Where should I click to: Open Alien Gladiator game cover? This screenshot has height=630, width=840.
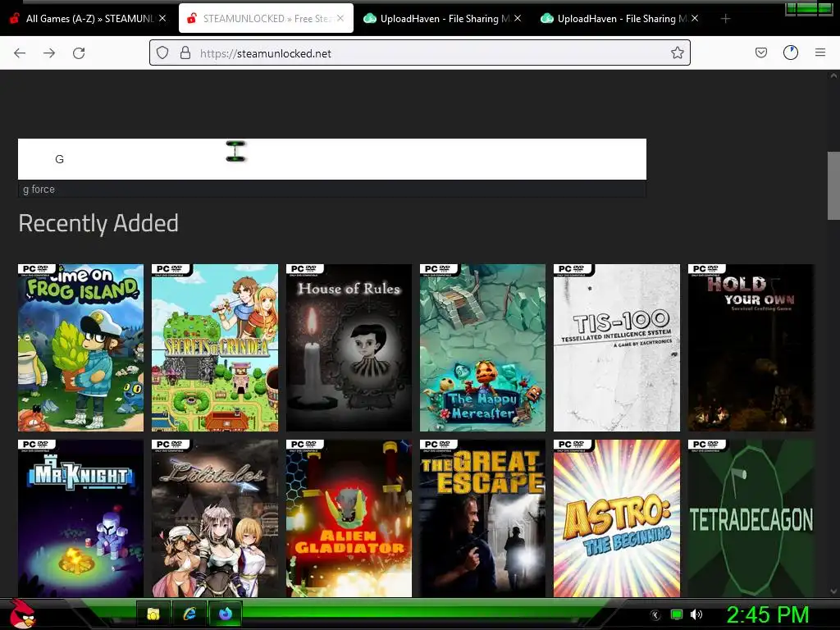coord(349,518)
